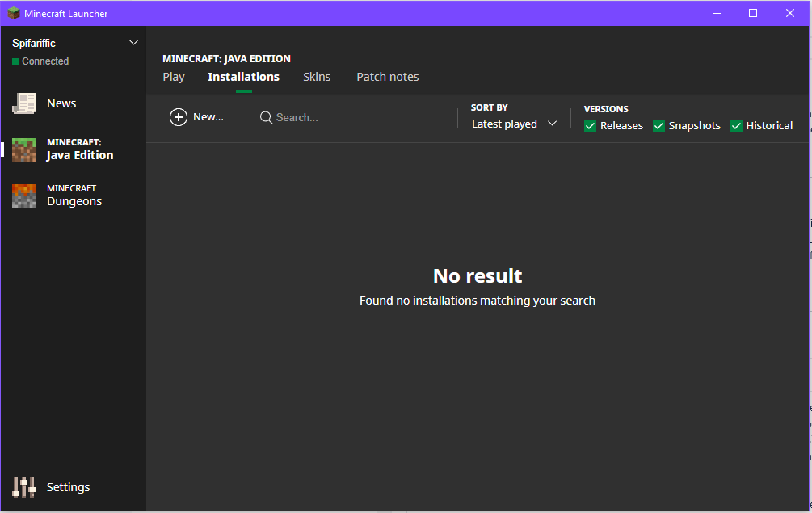This screenshot has height=513, width=812.
Task: Open the Settings sliders icon
Action: [x=23, y=487]
